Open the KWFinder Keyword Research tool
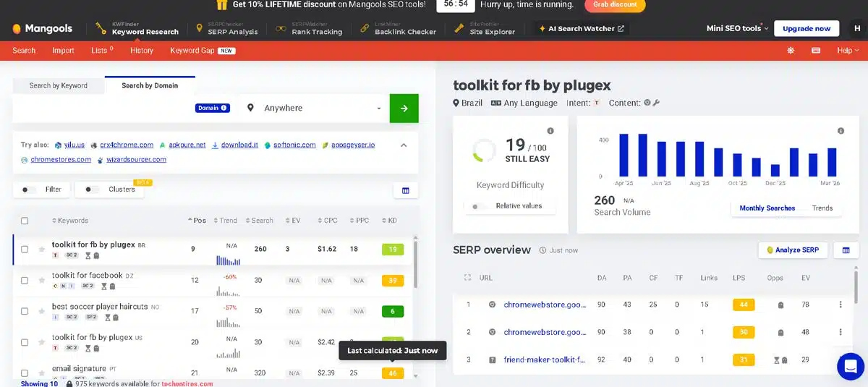 (x=137, y=28)
